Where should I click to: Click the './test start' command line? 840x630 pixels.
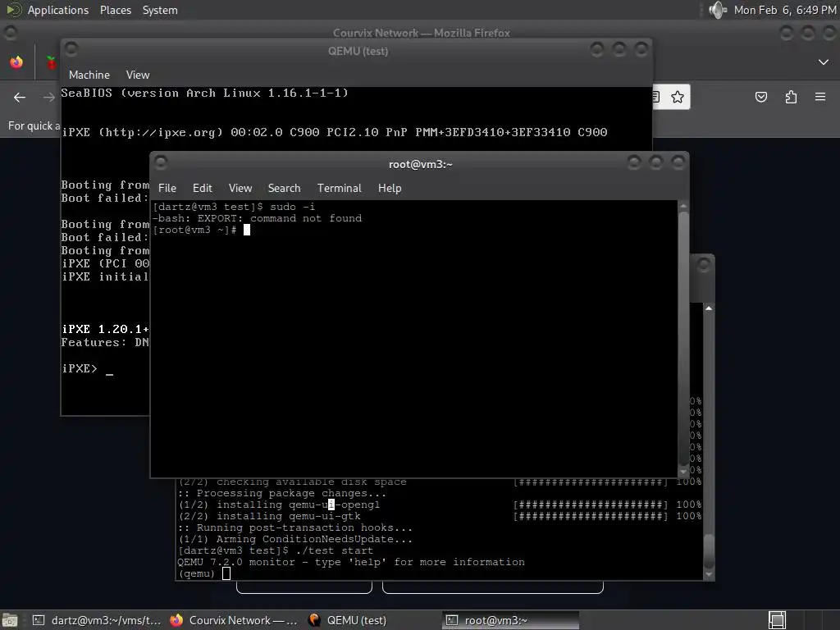click(x=276, y=550)
